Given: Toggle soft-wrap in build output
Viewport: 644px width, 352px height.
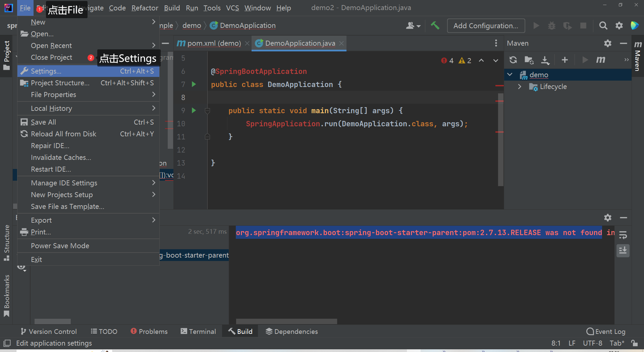Looking at the screenshot, I should pyautogui.click(x=623, y=235).
